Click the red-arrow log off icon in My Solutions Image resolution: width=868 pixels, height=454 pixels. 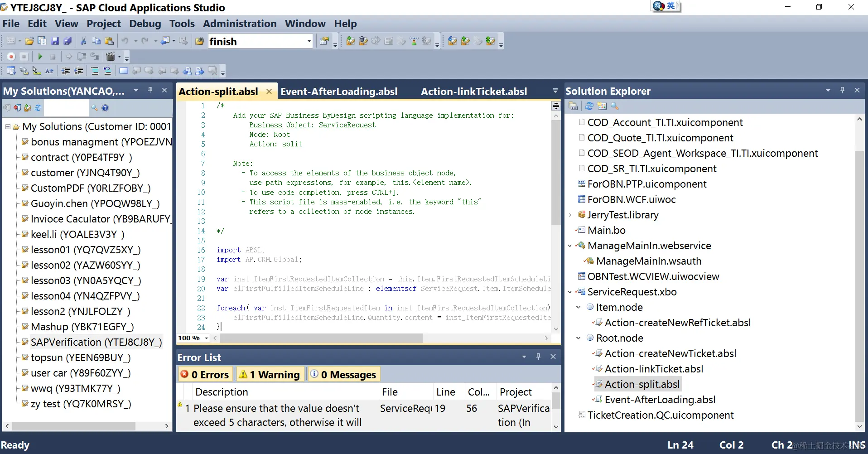coord(17,108)
